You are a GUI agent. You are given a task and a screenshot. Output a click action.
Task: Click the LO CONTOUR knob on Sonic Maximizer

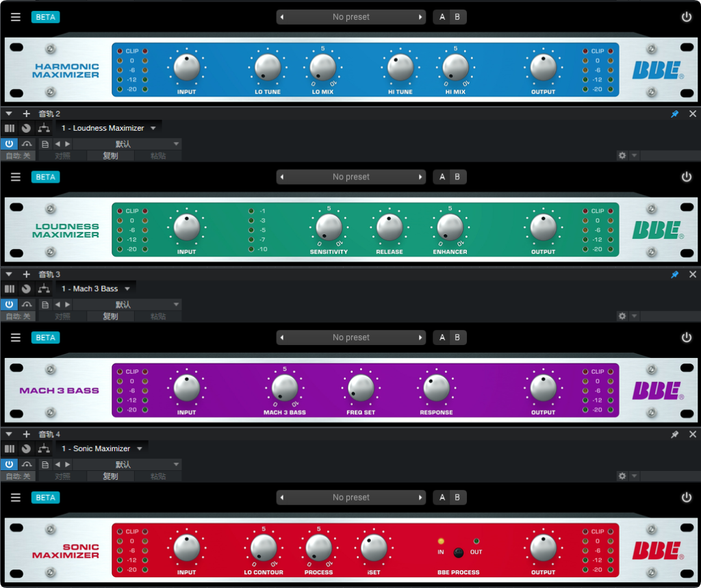pos(264,548)
